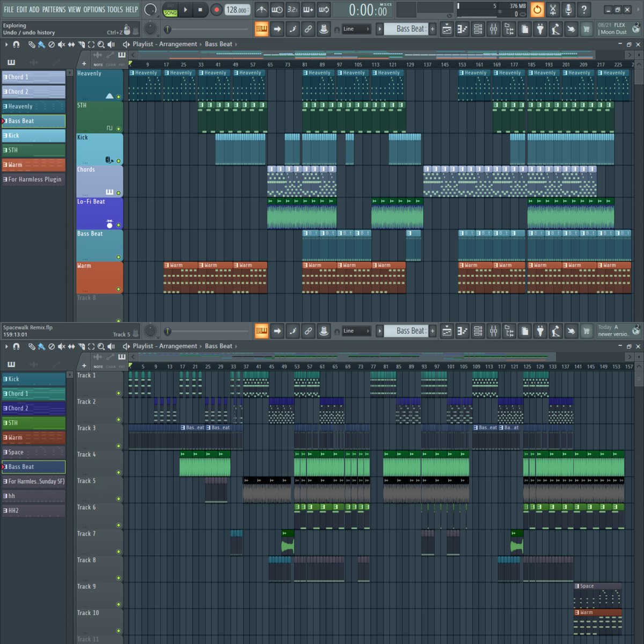The height and width of the screenshot is (644, 644).
Task: Open the Mixer icon in upper toolbar
Action: [x=493, y=29]
